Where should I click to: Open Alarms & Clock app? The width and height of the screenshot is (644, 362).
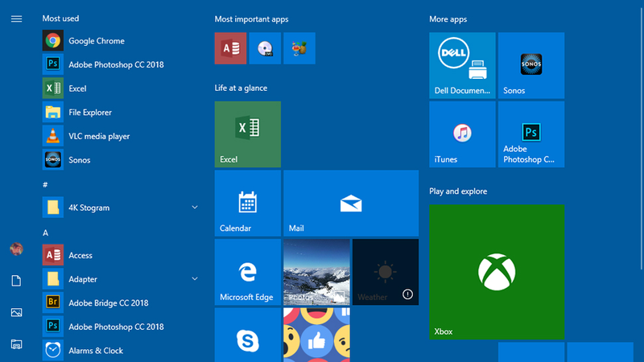coord(122,350)
